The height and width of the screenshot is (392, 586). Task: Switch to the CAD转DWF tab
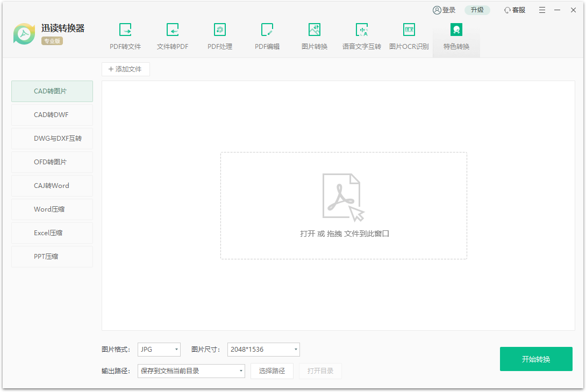(52, 114)
